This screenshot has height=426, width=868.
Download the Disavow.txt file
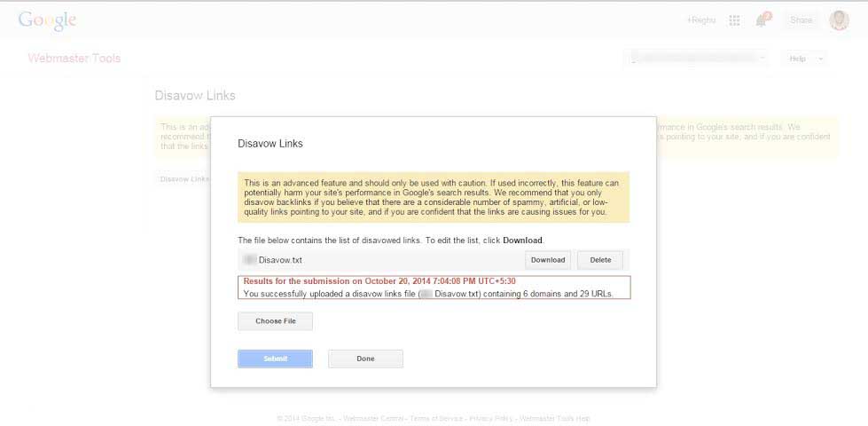[548, 260]
